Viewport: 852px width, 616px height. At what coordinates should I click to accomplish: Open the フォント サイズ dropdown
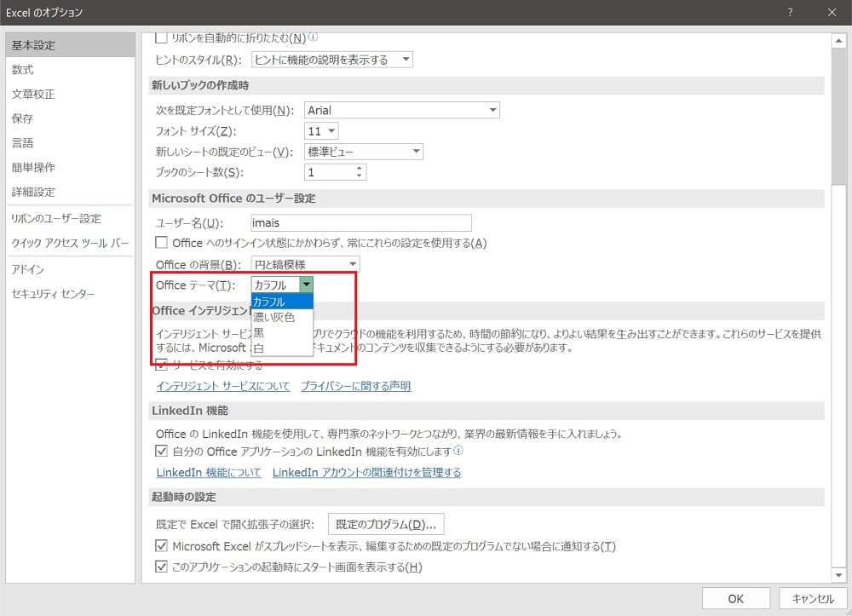coord(331,131)
